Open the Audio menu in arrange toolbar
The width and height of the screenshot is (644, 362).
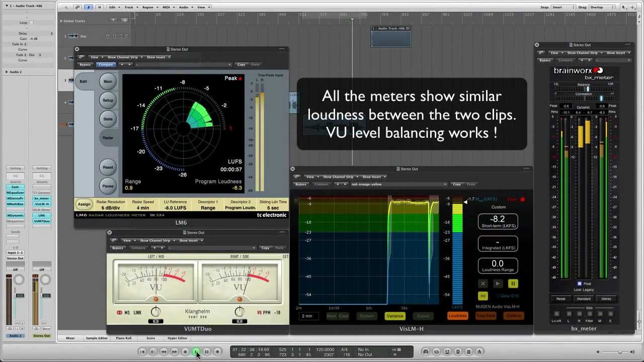point(185,7)
